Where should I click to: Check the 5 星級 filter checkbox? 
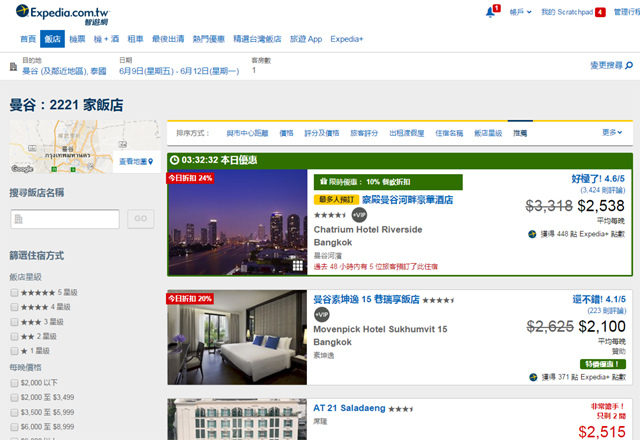(x=14, y=293)
